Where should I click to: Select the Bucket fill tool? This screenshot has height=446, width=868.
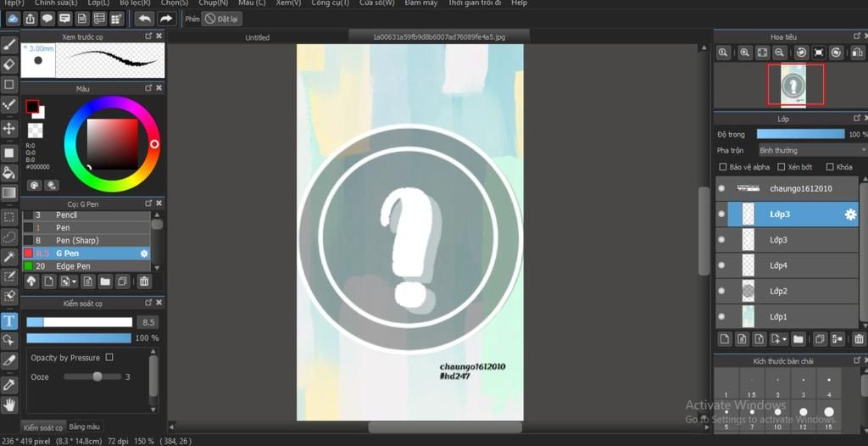pos(9,172)
